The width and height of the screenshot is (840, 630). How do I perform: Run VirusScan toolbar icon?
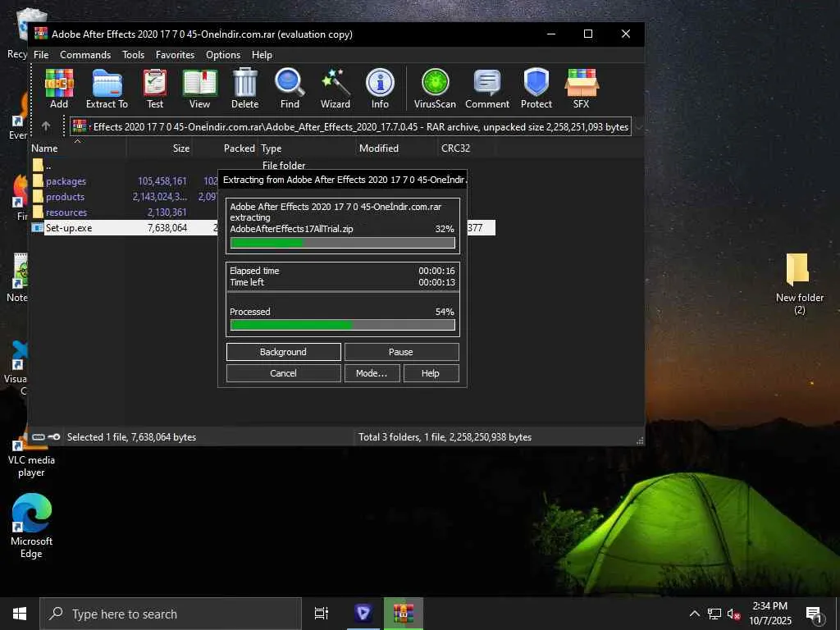click(435, 89)
